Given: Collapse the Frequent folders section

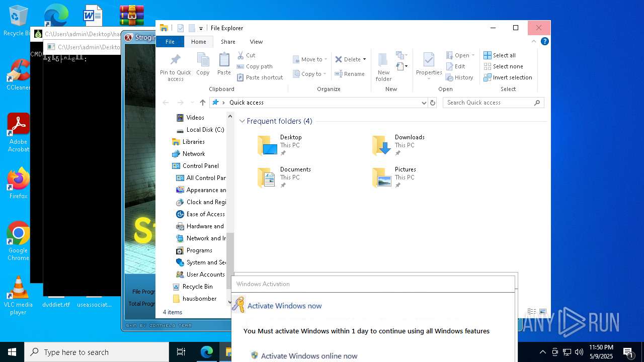Looking at the screenshot, I should coord(242,121).
